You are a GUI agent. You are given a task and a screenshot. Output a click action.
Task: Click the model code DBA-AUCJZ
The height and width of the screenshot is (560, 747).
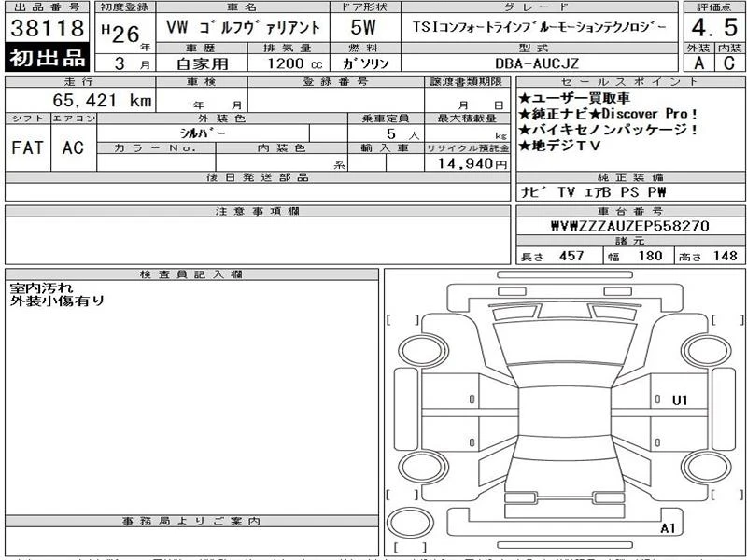point(537,63)
